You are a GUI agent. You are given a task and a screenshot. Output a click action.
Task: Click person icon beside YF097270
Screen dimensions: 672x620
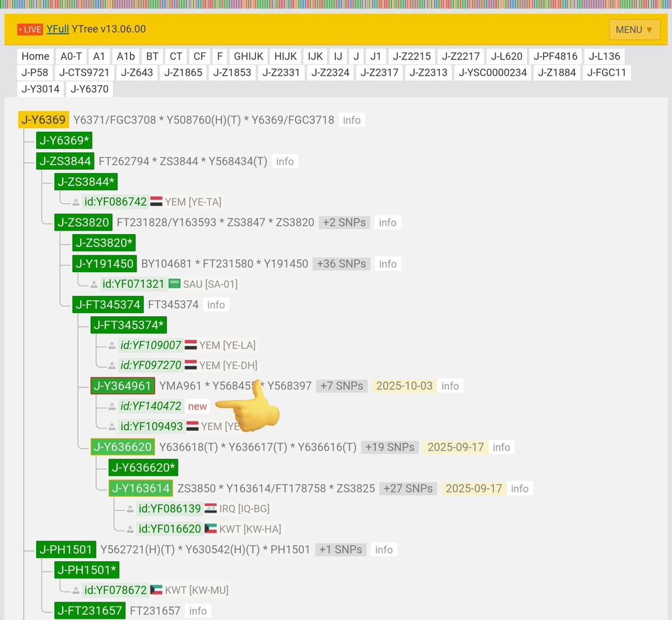(112, 366)
